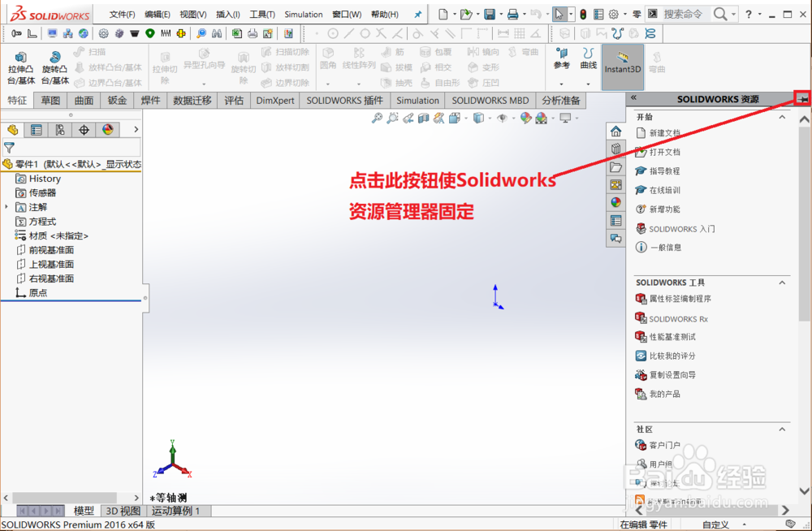812x531 pixels.
Task: Select the Revolved Boss/Base tool (旋转凸台/基体)
Action: [55, 67]
